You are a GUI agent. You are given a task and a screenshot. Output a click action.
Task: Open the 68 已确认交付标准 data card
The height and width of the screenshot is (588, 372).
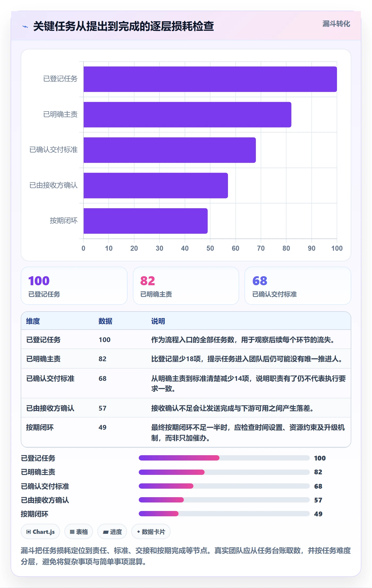(x=298, y=286)
